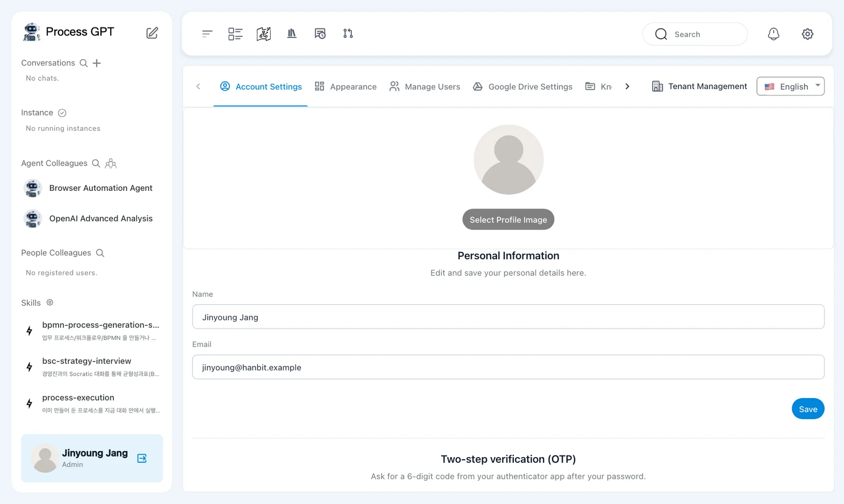
Task: Save personal information
Action: click(x=808, y=409)
